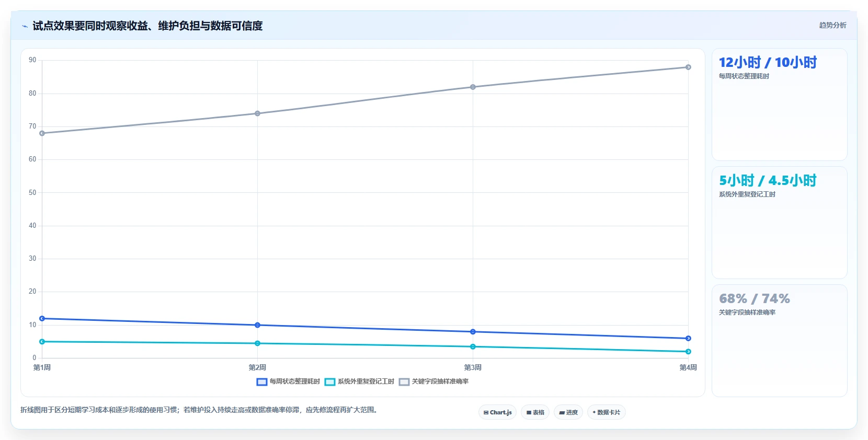Click the 第4周 cyan line data point
Screen dimensions: 868x440
[688, 352]
